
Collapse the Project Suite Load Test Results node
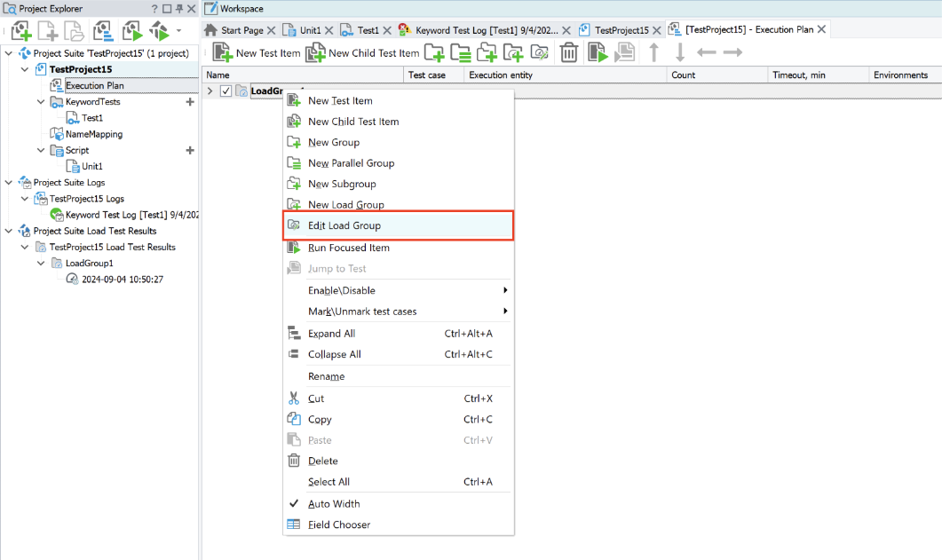tap(10, 231)
